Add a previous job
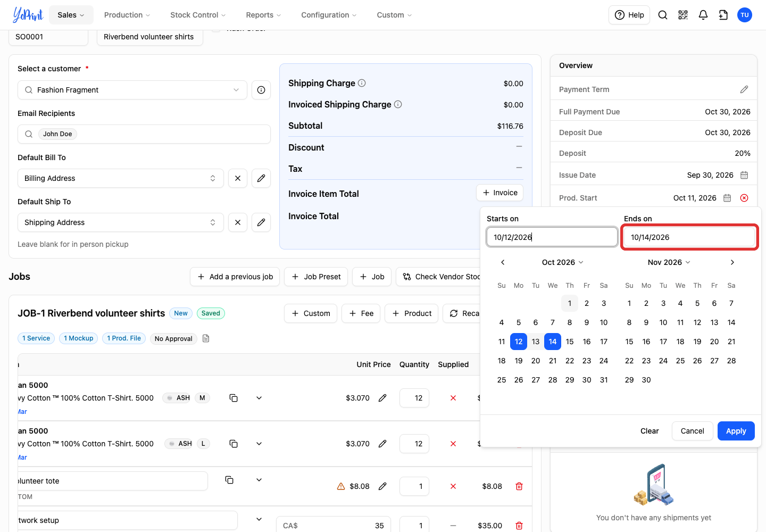Viewport: 766px width, 532px height. pyautogui.click(x=235, y=277)
